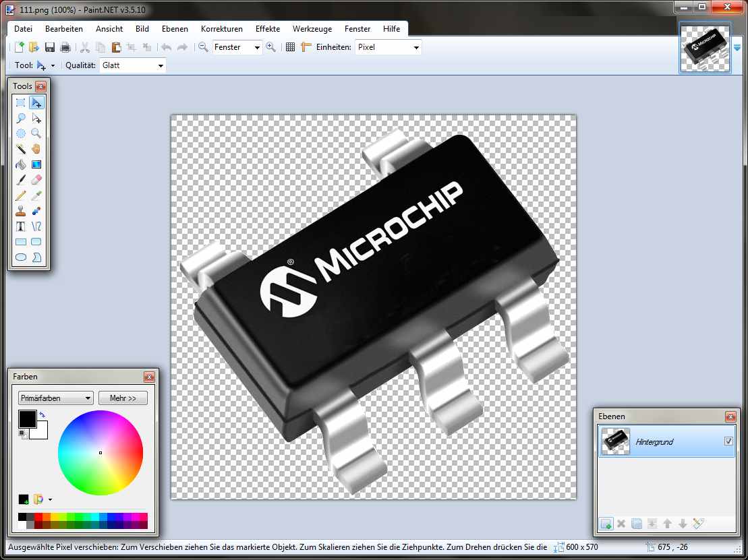The image size is (748, 560).
Task: Select the Text tool
Action: coord(21,226)
